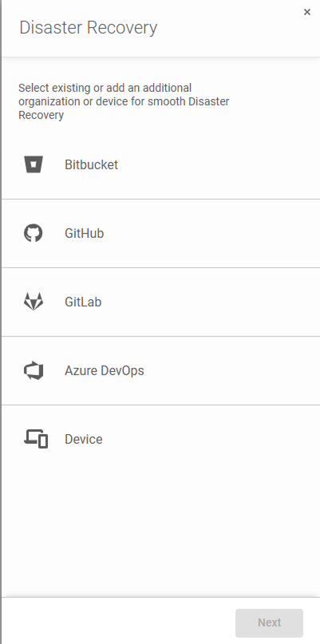Select the Bitbucket text label
Image resolution: width=320 pixels, height=644 pixels.
(91, 164)
